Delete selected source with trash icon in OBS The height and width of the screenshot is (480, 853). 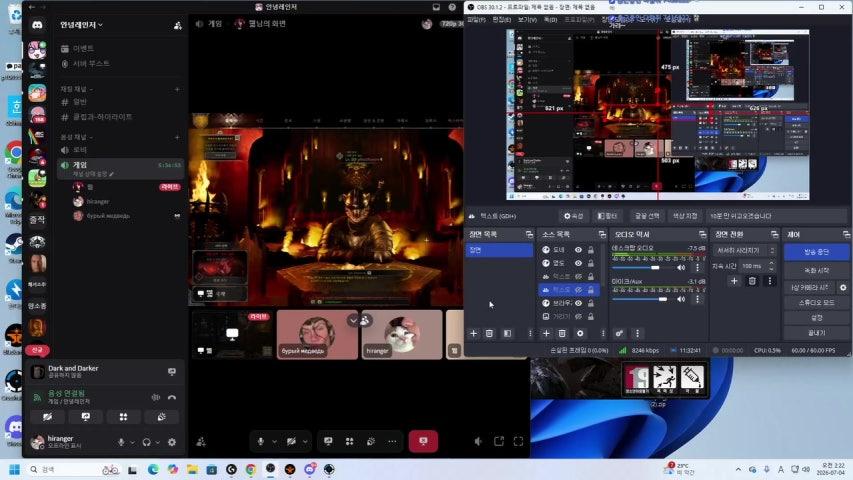[562, 333]
